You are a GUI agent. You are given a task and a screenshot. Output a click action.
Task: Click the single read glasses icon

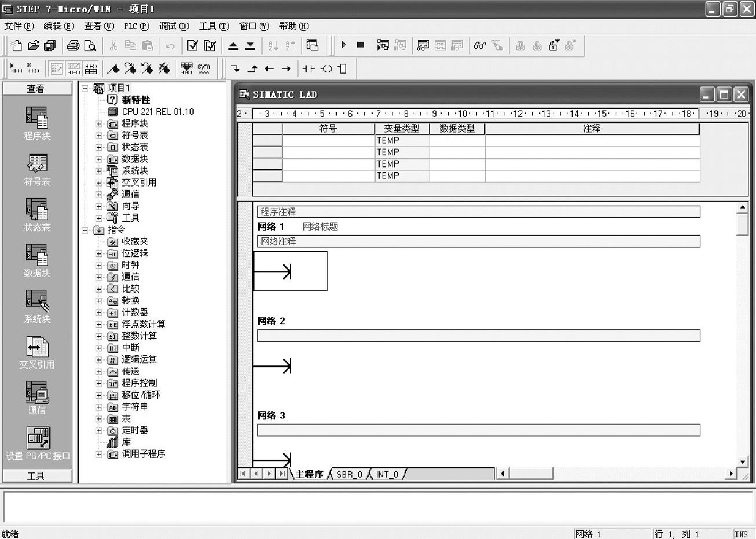tap(479, 45)
